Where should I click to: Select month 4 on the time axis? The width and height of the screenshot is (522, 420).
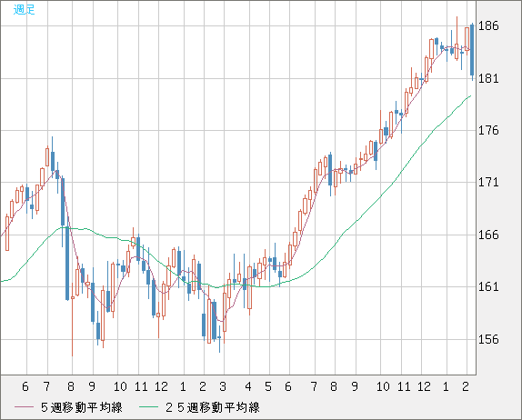pos(248,386)
